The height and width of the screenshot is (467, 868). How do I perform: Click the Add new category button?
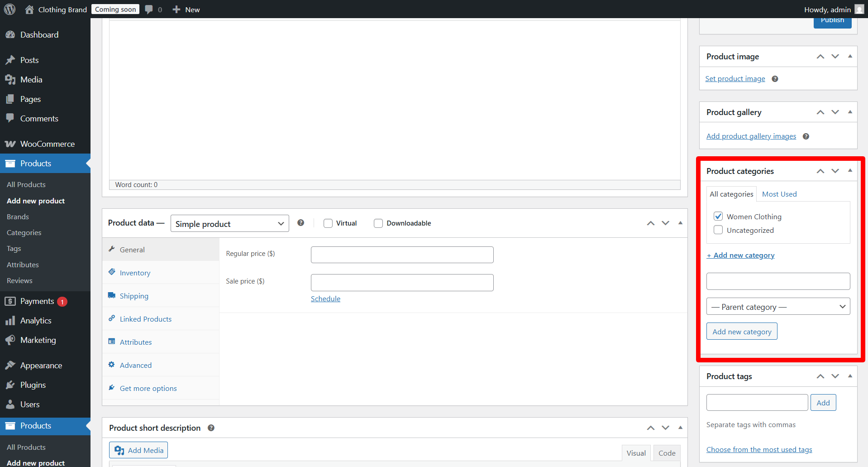(742, 331)
